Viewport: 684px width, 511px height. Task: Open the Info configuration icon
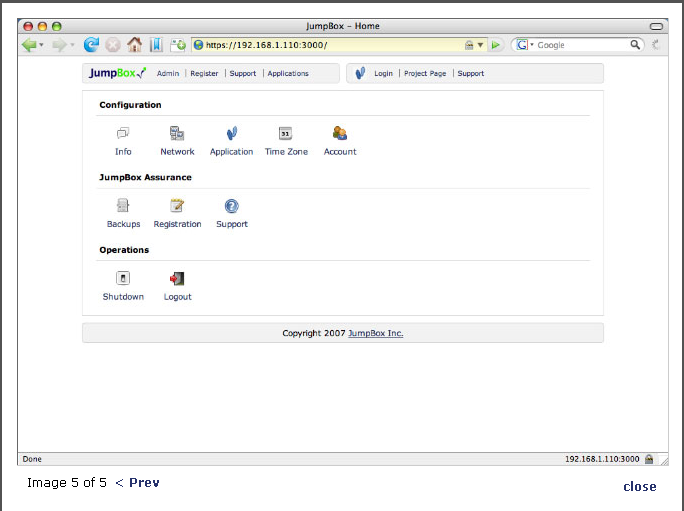pos(123,133)
